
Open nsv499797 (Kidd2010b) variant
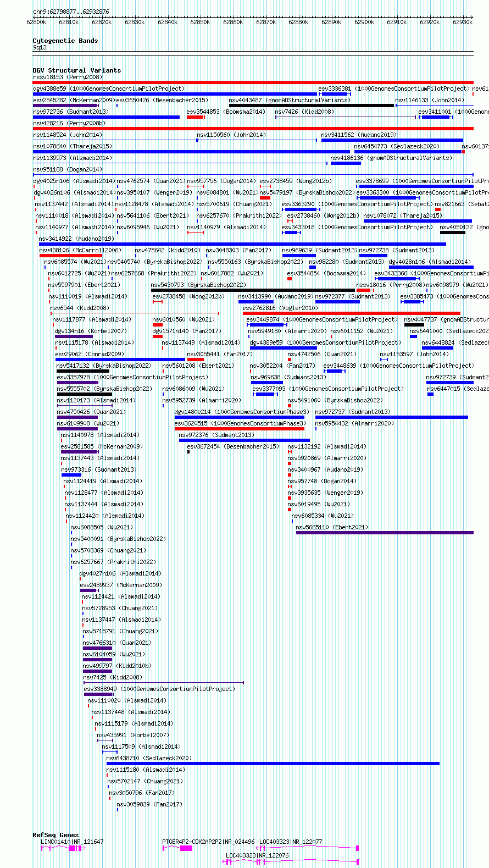point(117,666)
